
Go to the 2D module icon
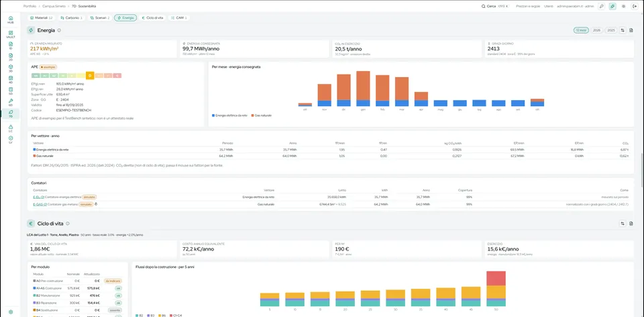11,56
